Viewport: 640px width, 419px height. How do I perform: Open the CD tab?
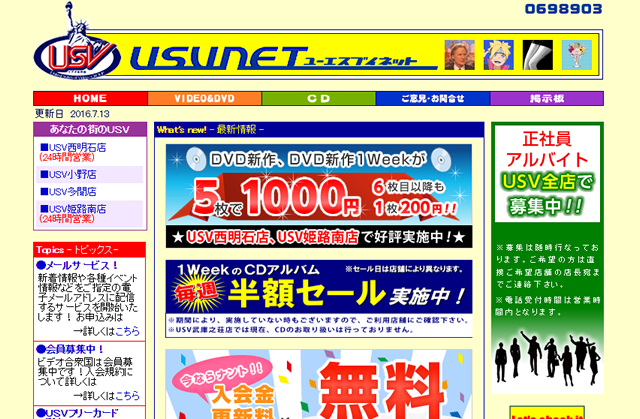318,98
